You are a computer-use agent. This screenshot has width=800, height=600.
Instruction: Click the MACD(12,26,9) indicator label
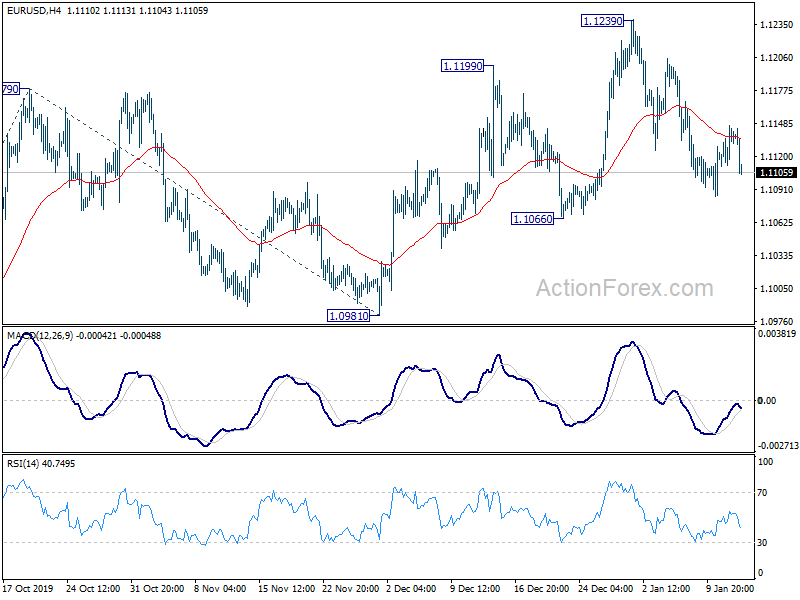pyautogui.click(x=40, y=336)
